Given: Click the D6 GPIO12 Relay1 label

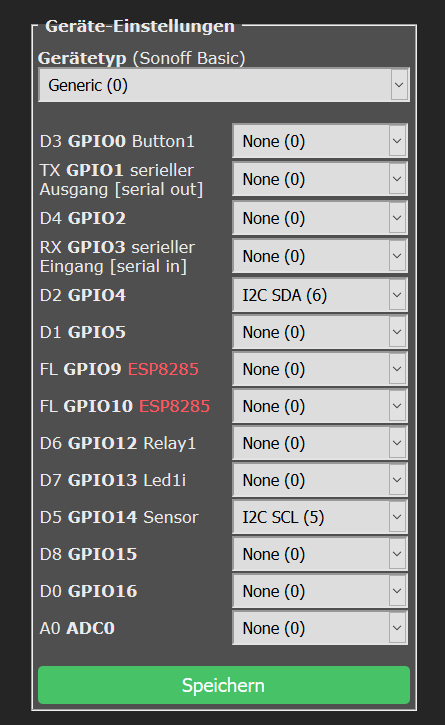Looking at the screenshot, I should (x=117, y=443).
